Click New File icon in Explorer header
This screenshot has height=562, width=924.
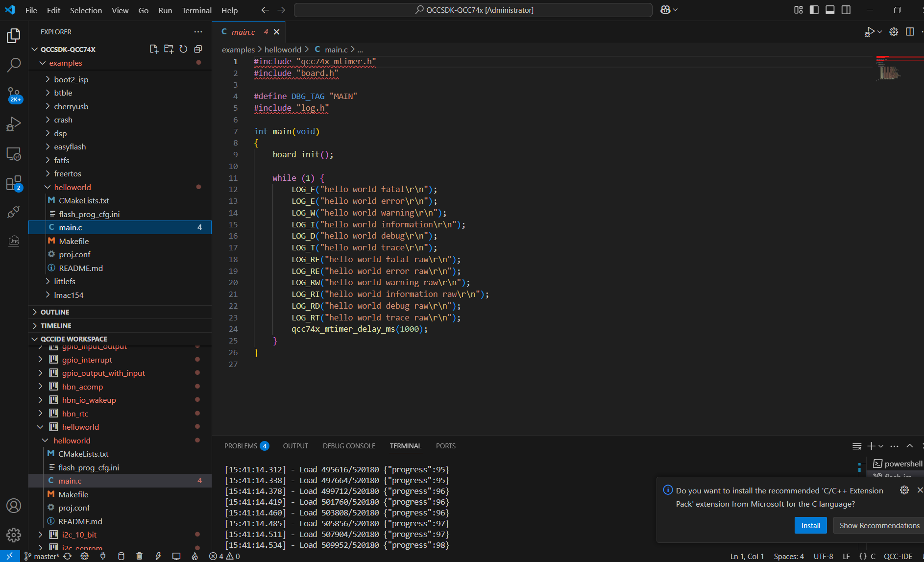[x=154, y=49]
